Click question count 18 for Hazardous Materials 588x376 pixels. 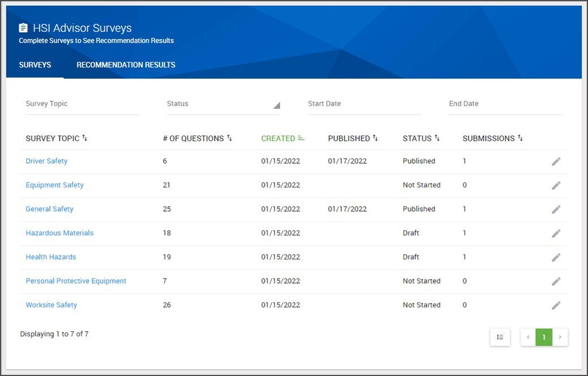click(167, 233)
